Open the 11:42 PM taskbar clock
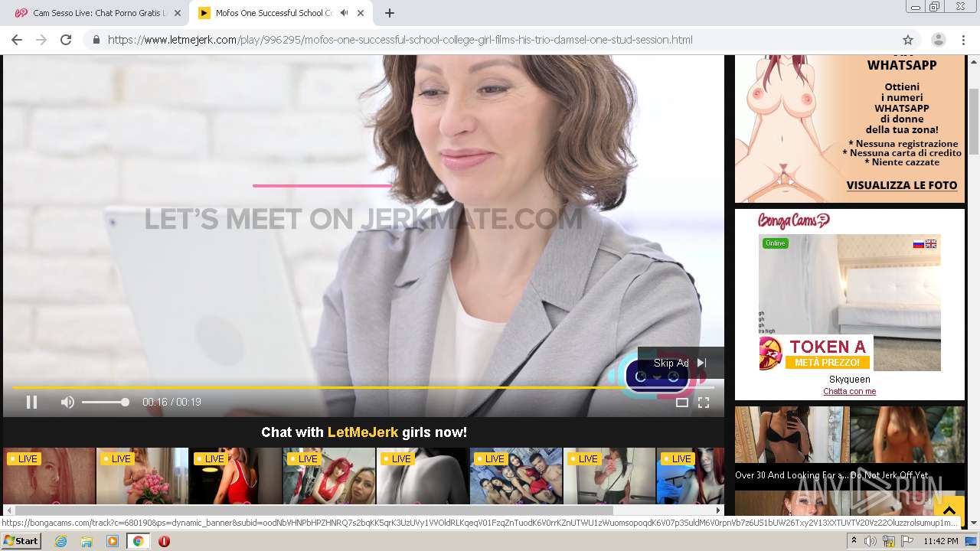The width and height of the screenshot is (980, 551). click(x=941, y=541)
